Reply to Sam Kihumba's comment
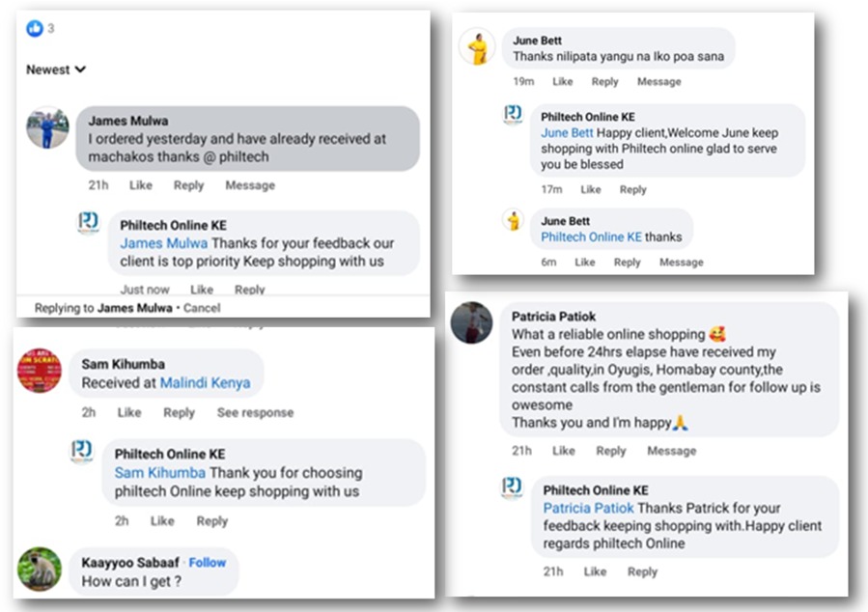The height and width of the screenshot is (612, 868). (x=179, y=412)
